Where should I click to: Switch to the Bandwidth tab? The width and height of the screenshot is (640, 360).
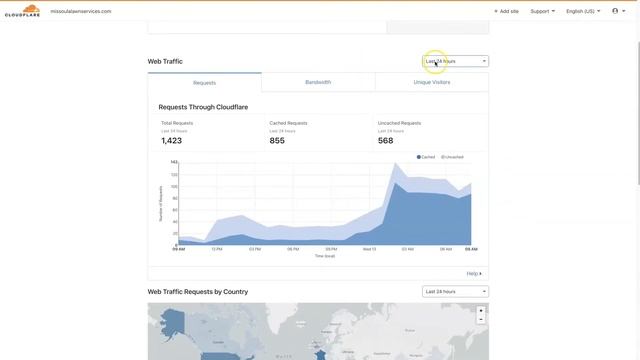[x=318, y=82]
